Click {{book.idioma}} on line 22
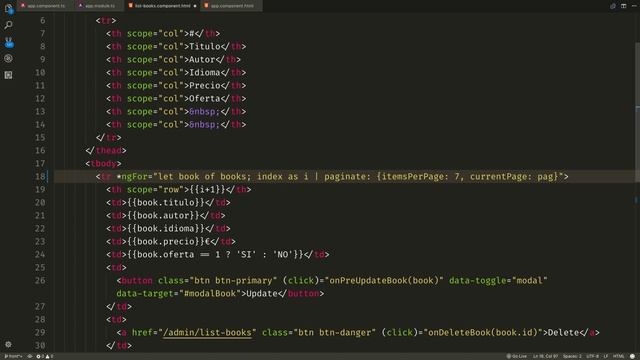The width and height of the screenshot is (640, 360). (x=166, y=229)
